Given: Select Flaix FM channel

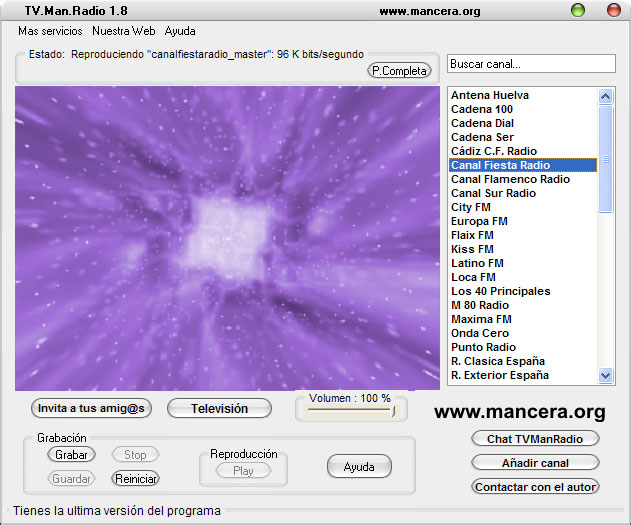Looking at the screenshot, I should 523,235.
